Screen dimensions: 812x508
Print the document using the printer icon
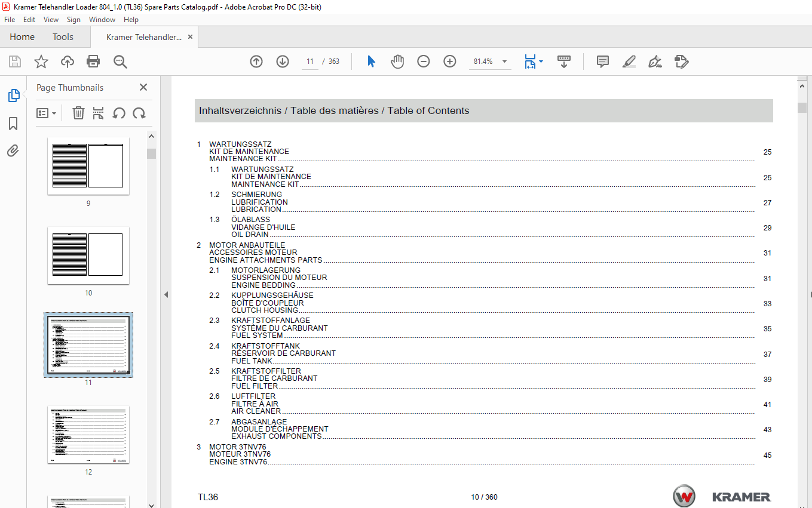click(93, 61)
